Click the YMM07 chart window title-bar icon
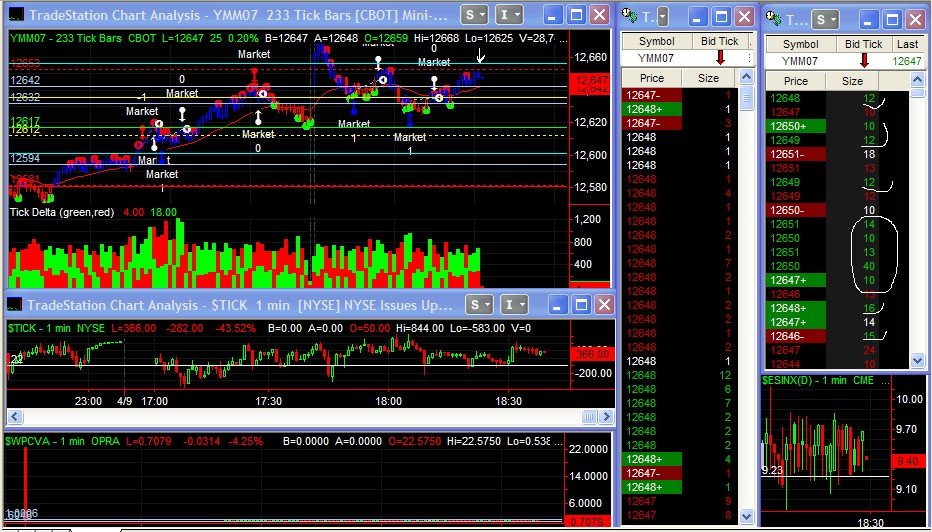 pyautogui.click(x=17, y=15)
